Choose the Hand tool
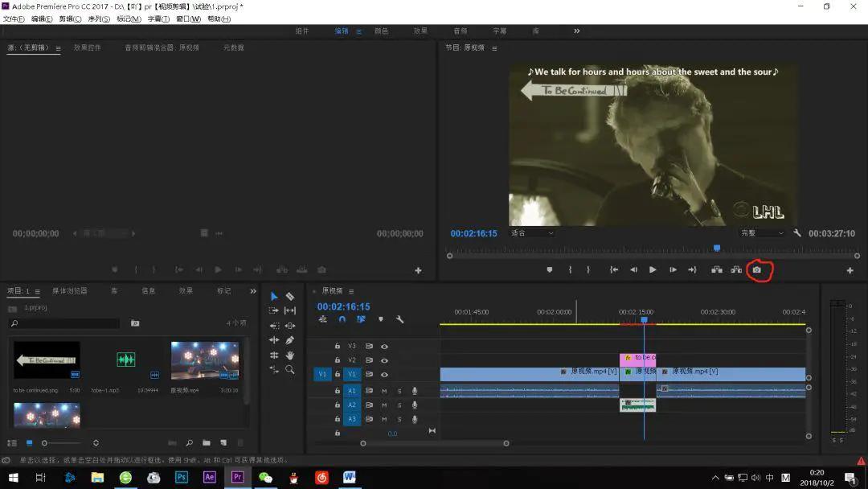 coord(290,355)
